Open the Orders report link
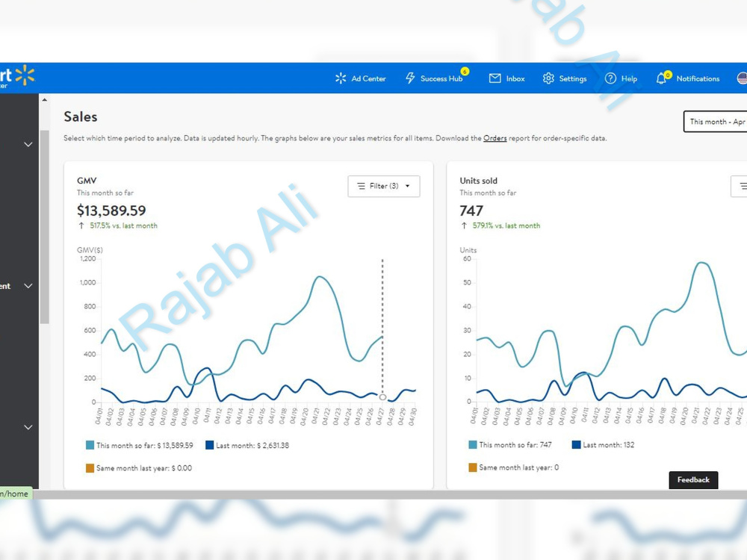This screenshot has height=560, width=747. [495, 138]
